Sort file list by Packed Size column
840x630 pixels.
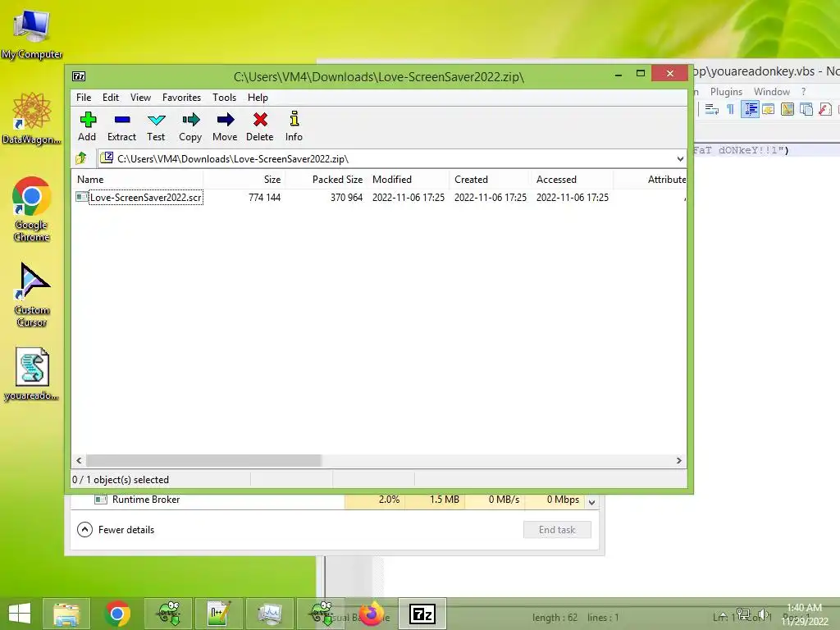pyautogui.click(x=326, y=180)
